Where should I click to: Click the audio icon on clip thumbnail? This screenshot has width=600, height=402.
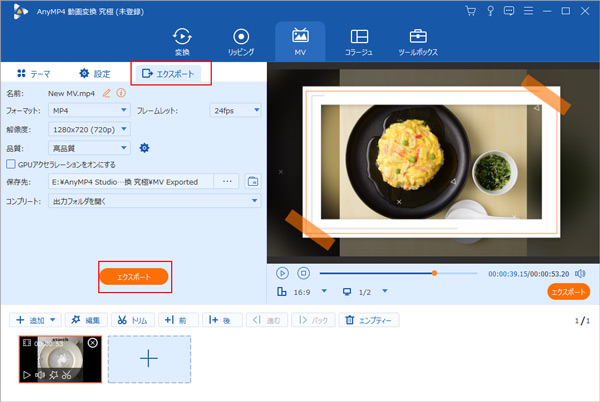(x=40, y=375)
